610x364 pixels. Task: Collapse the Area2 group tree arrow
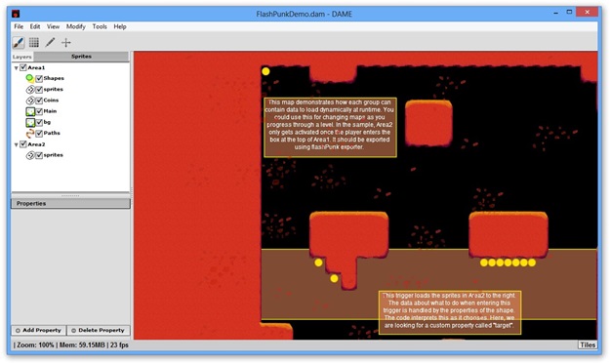tap(17, 144)
